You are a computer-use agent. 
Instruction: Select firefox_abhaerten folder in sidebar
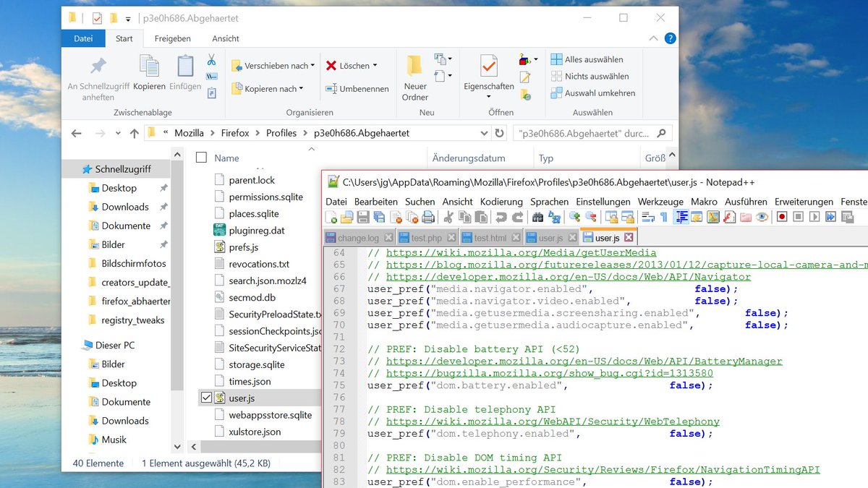coord(129,301)
